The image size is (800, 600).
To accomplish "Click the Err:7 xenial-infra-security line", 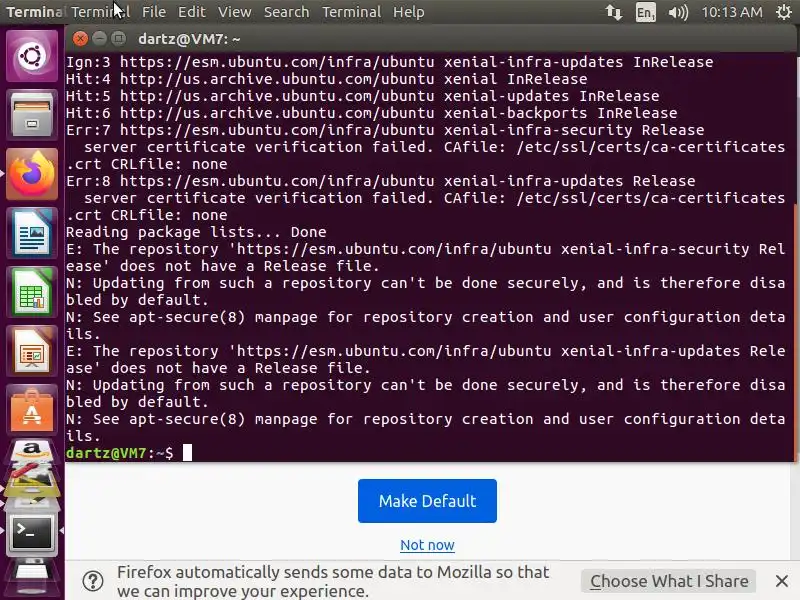I will (x=385, y=130).
